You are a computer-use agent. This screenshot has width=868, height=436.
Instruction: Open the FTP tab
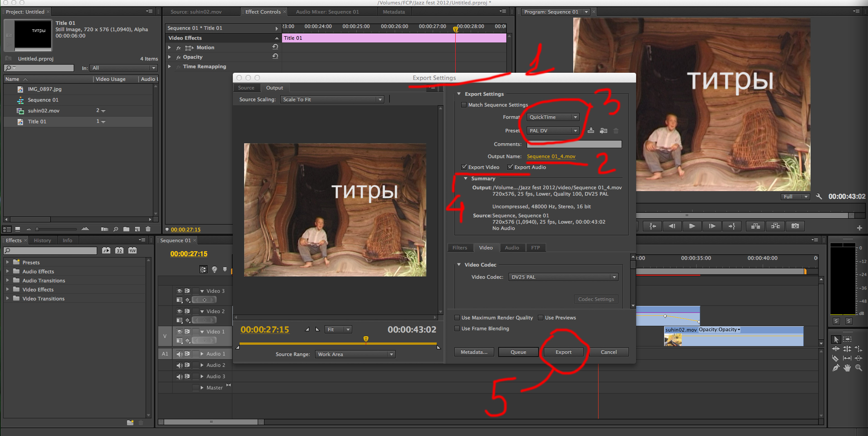535,248
